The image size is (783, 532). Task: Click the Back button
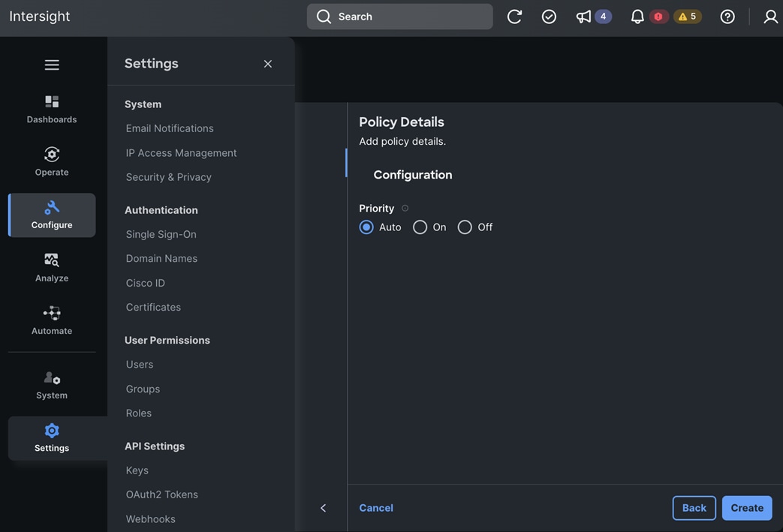point(694,508)
